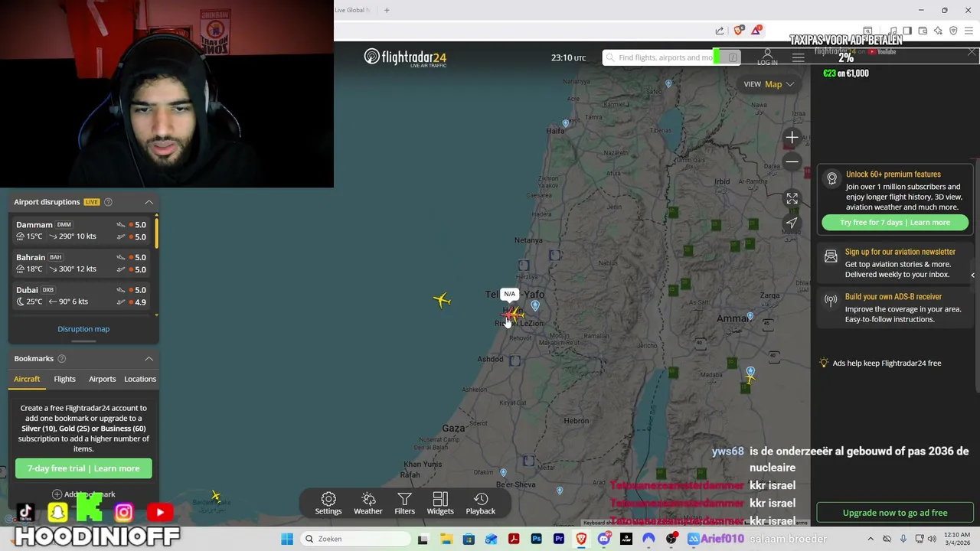
Task: Click the N/A aircraft label
Action: pos(509,294)
